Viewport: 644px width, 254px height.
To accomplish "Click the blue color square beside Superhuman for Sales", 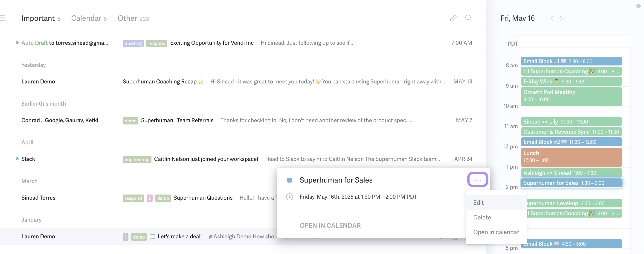I will pyautogui.click(x=290, y=180).
